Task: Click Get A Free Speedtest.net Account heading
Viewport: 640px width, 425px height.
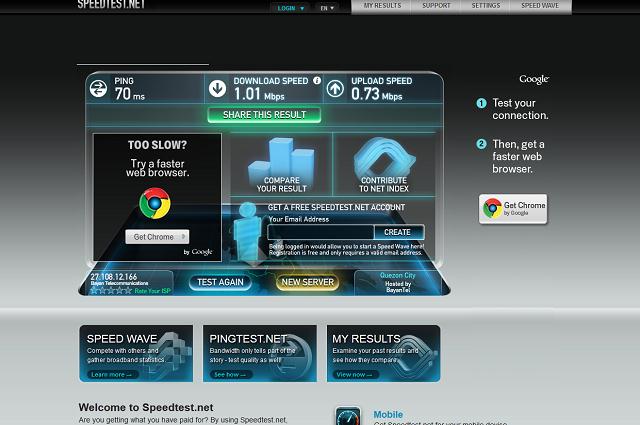Action: (x=336, y=207)
